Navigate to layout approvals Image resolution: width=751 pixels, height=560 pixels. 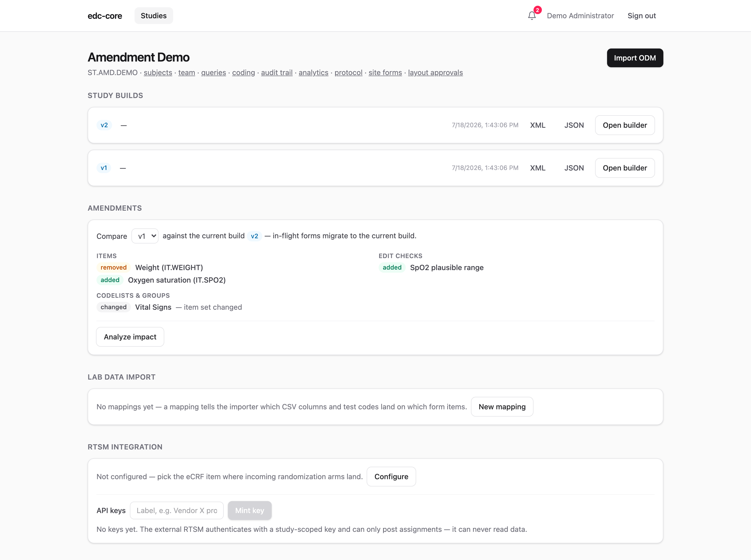tap(435, 72)
